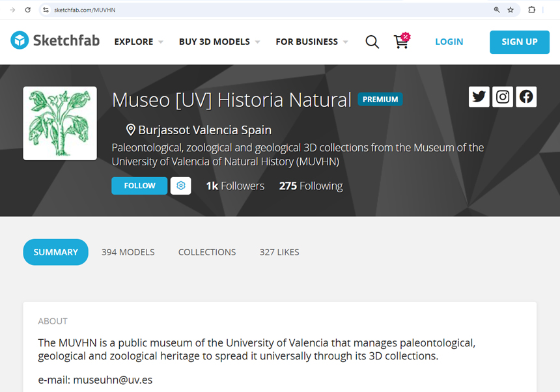The image size is (560, 392).
Task: Click the gear icon beside Follow
Action: (181, 186)
